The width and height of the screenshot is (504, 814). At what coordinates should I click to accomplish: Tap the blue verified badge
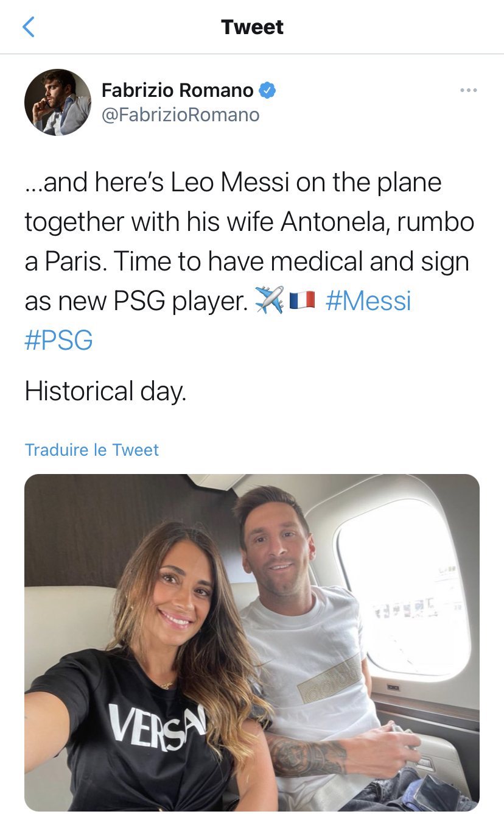pos(267,91)
